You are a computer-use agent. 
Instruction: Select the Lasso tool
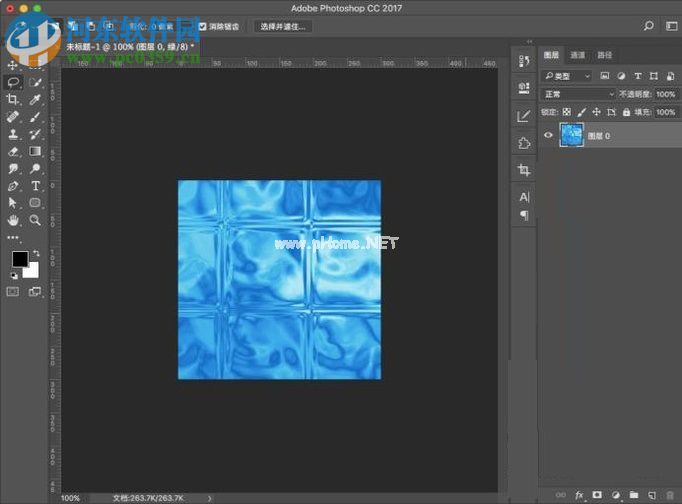coord(13,82)
